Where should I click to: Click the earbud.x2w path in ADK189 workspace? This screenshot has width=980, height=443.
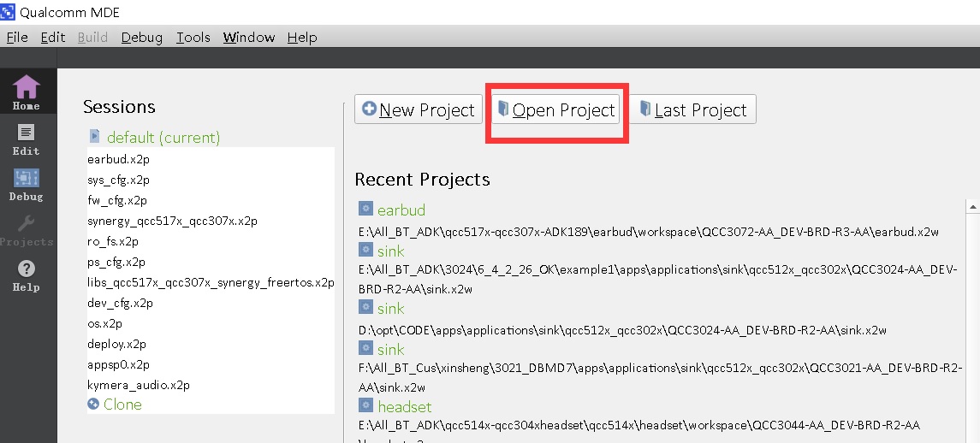point(649,232)
